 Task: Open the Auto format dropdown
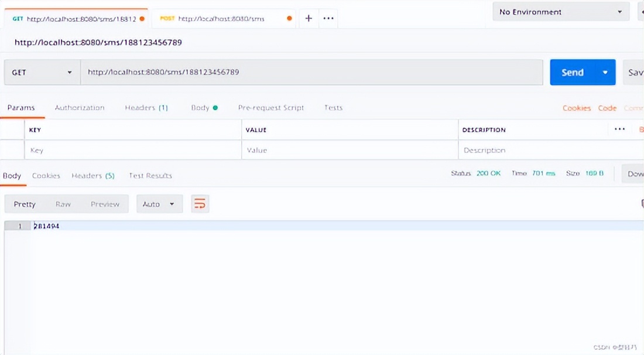[x=159, y=204]
